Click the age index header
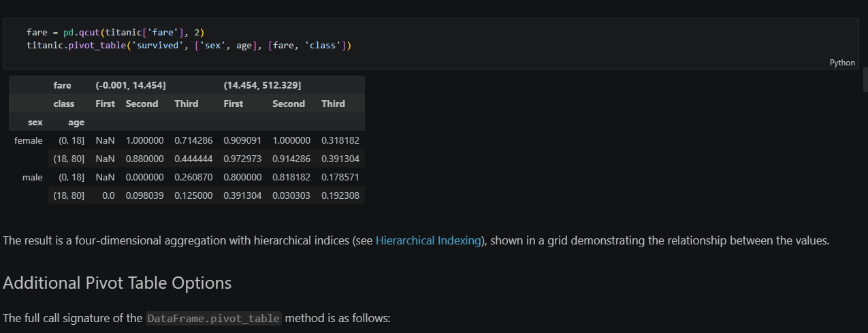This screenshot has width=868, height=333. (x=76, y=122)
